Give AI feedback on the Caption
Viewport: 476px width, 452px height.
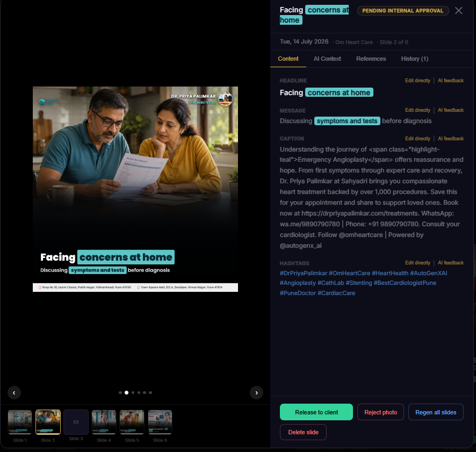[451, 139]
